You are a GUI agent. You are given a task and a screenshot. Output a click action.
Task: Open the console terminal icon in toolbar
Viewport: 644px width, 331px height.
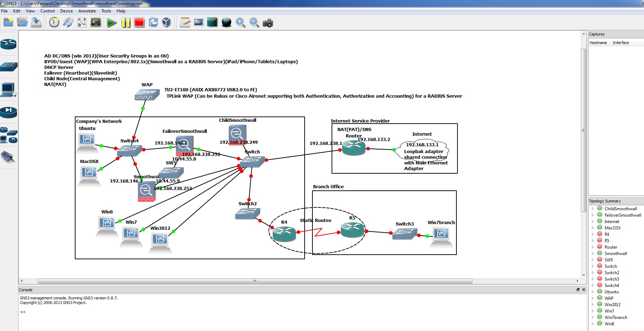point(96,23)
